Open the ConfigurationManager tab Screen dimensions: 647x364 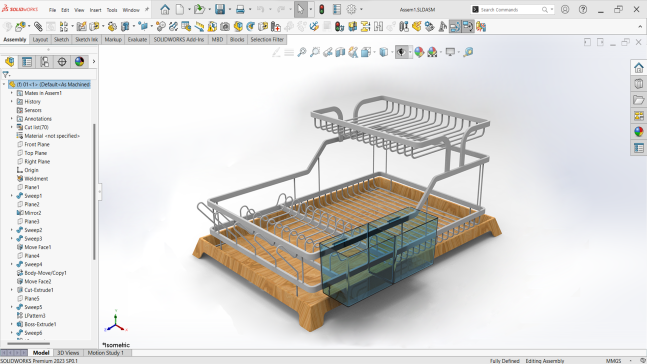[x=45, y=62]
